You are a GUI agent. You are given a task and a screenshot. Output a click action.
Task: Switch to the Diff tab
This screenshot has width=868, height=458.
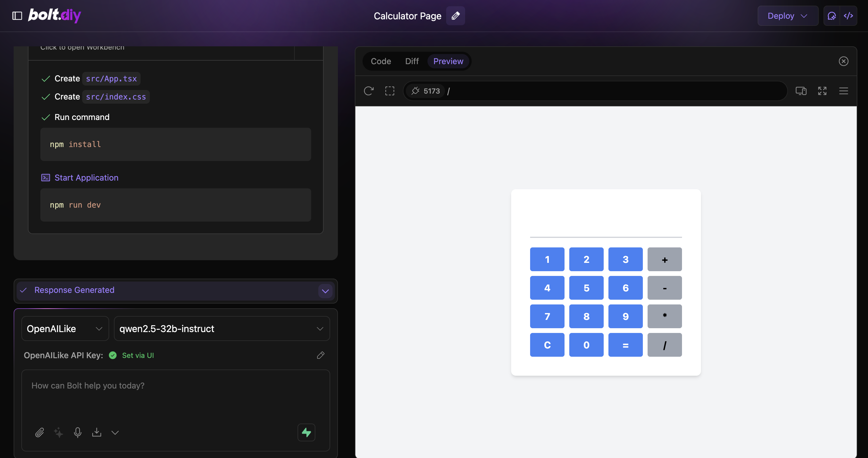[x=412, y=61]
